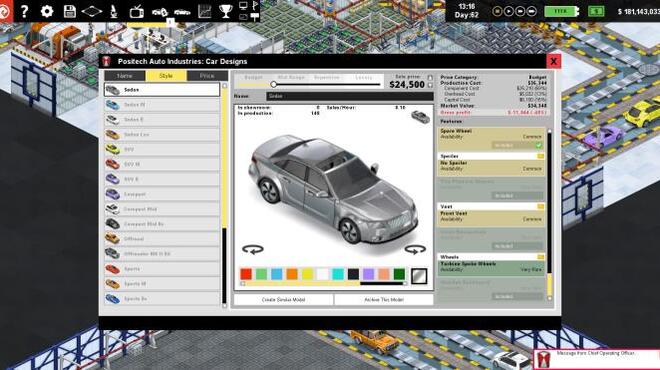Screen dimensions: 660x370
Task: Click the green money button
Action: (596, 11)
